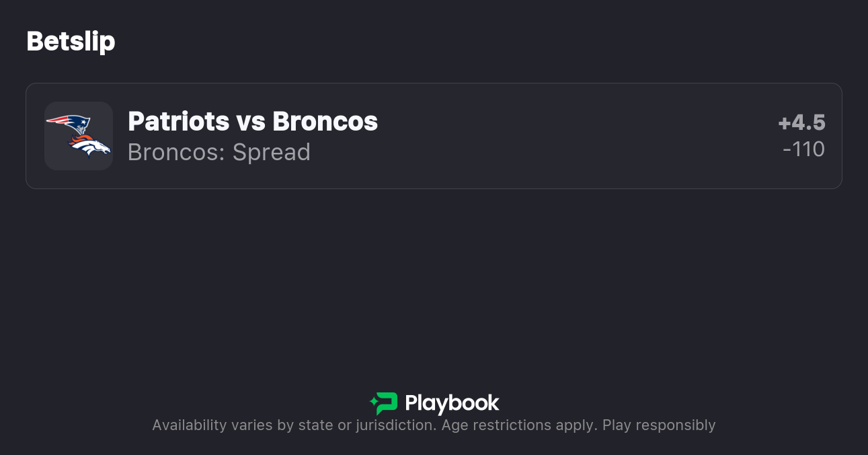Image resolution: width=868 pixels, height=455 pixels.
Task: Click the "Age restrictions apply" notice
Action: click(x=518, y=425)
